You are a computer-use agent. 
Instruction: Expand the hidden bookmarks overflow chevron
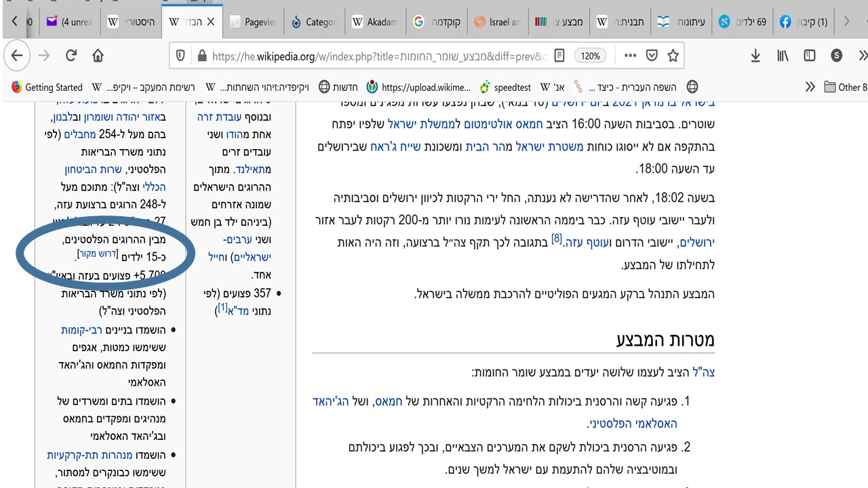click(810, 87)
